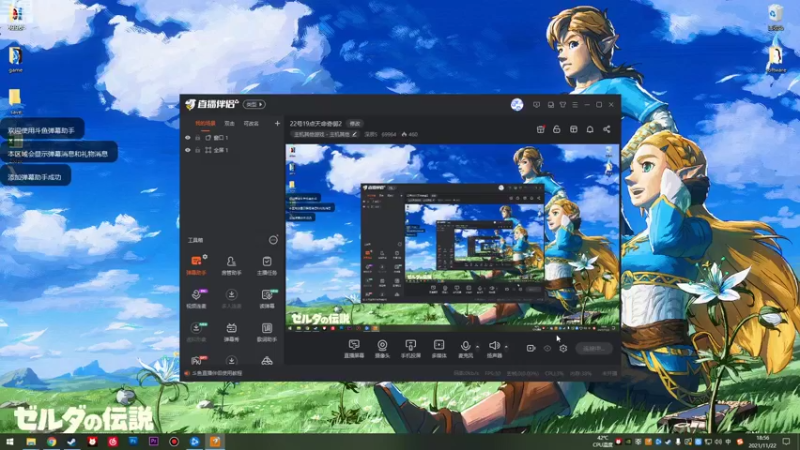
Task: Select the 窗口1 source row
Action: [x=232, y=138]
